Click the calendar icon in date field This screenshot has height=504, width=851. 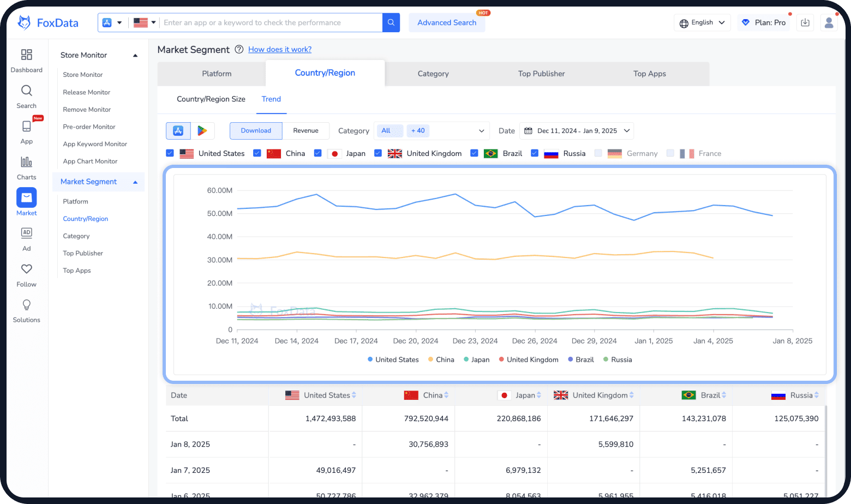(528, 131)
